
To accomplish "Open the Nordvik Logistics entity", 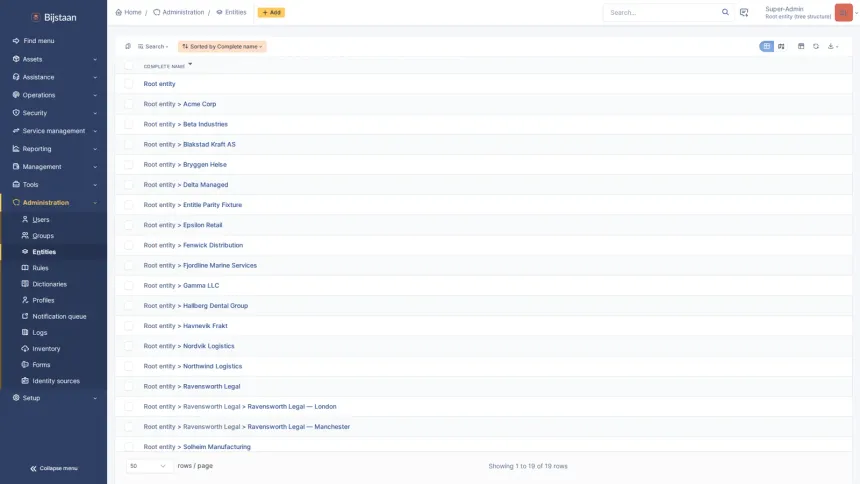I will 208,346.
